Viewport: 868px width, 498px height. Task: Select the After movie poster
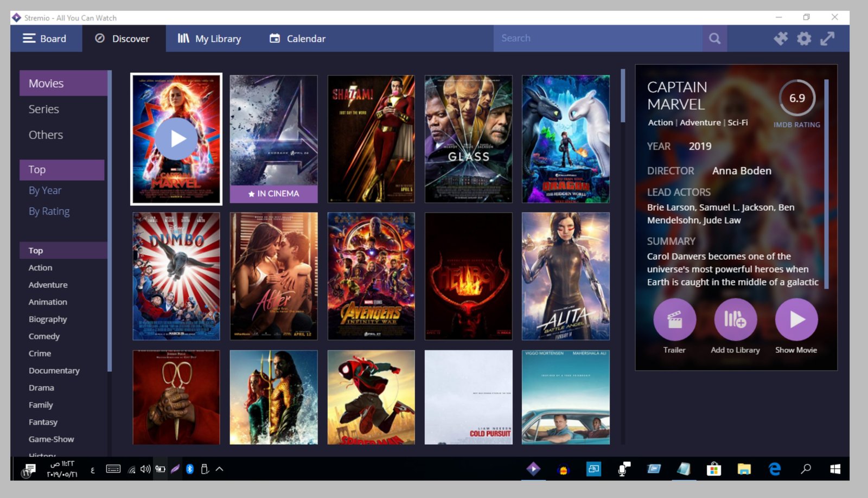tap(273, 276)
